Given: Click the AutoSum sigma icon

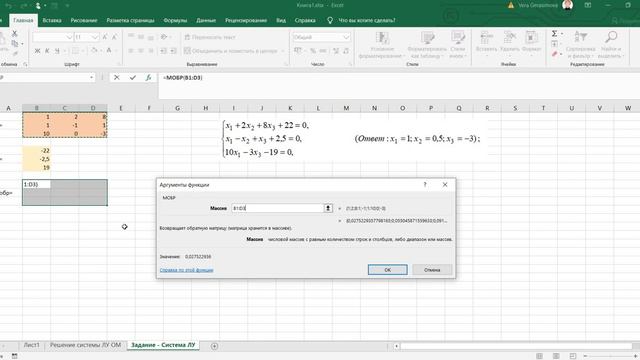Looking at the screenshot, I should click(554, 33).
